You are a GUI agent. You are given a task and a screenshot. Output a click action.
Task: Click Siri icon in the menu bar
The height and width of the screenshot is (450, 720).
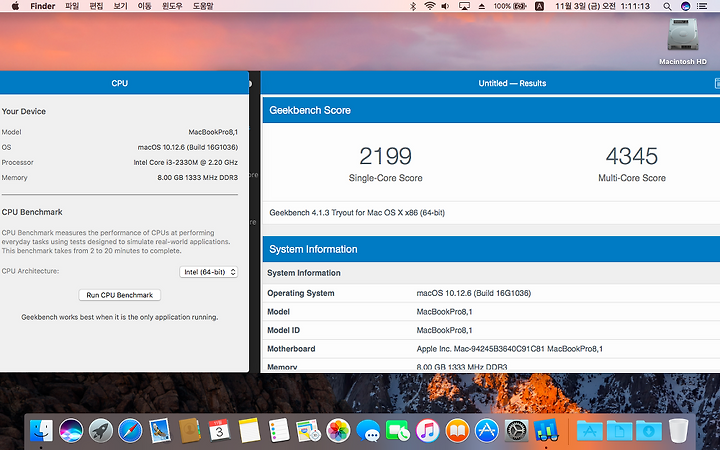685,6
